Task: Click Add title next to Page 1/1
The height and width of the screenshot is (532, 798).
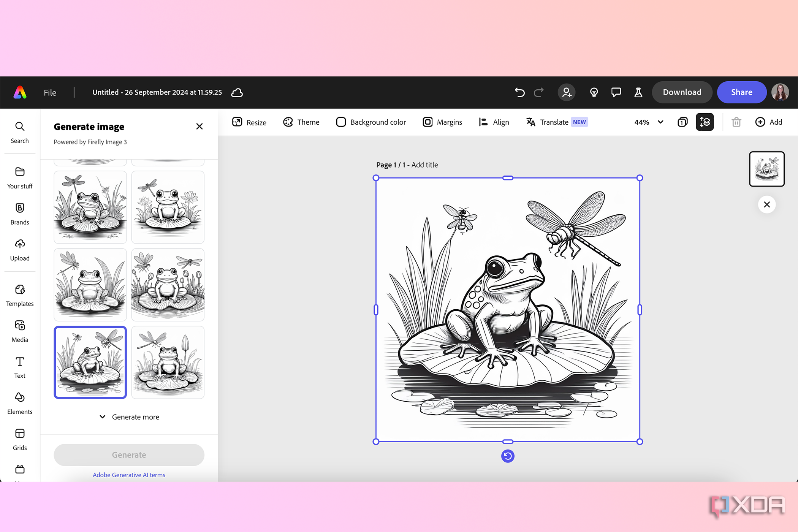Action: 424,165
